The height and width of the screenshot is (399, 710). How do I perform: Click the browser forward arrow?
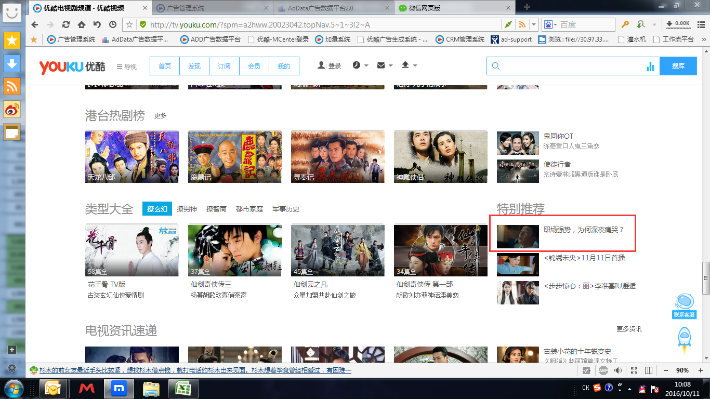click(50, 24)
